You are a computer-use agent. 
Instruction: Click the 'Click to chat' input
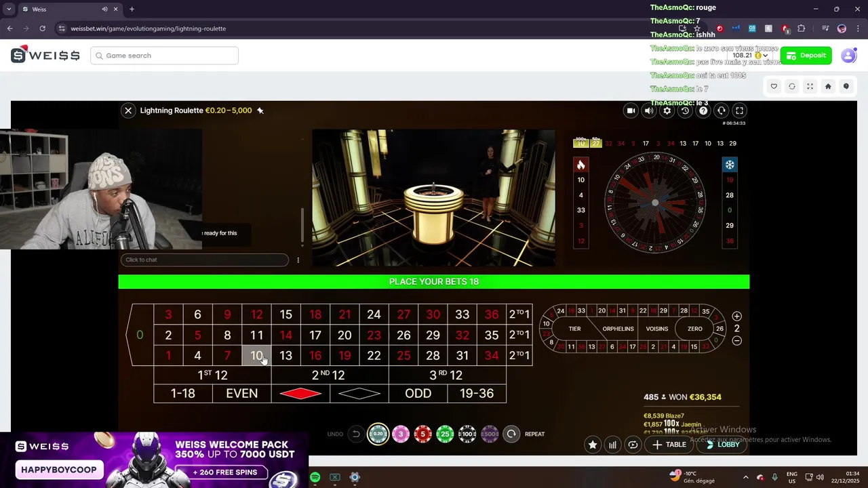click(x=204, y=260)
